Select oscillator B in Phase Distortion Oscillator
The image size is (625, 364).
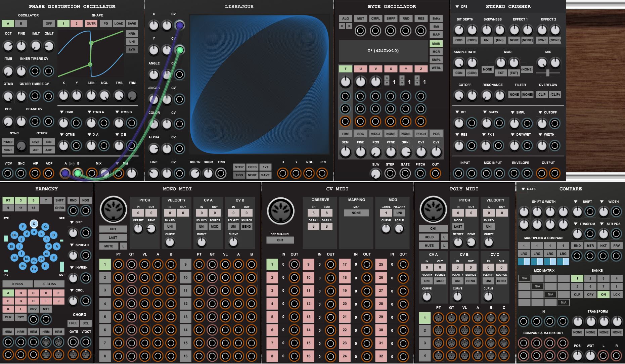pos(21,24)
